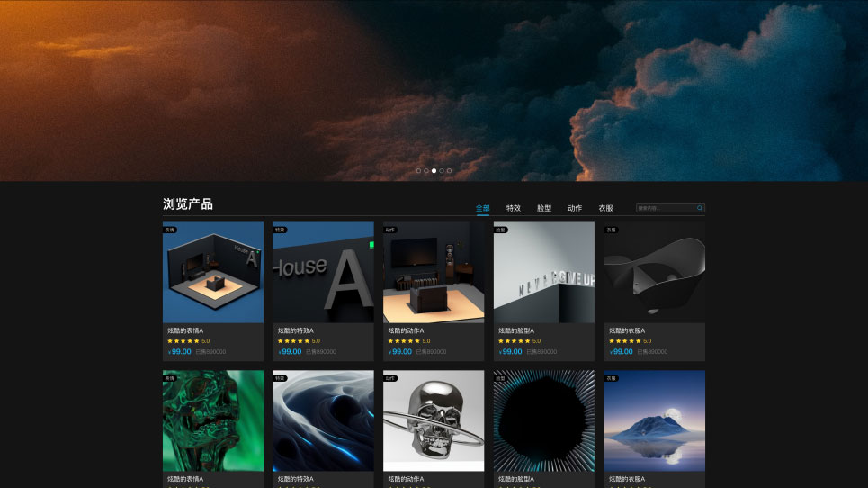Open 炫酷的动作A title under the chrome skull
The width and height of the screenshot is (868, 488).
(x=407, y=479)
